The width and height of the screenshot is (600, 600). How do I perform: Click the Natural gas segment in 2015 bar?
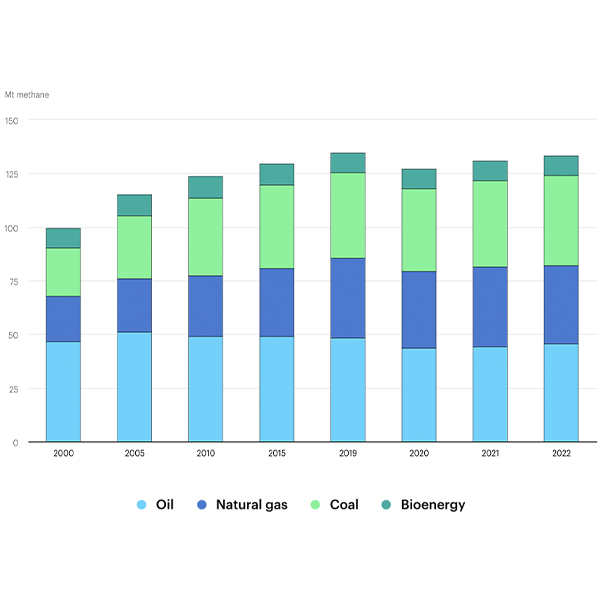(x=276, y=302)
